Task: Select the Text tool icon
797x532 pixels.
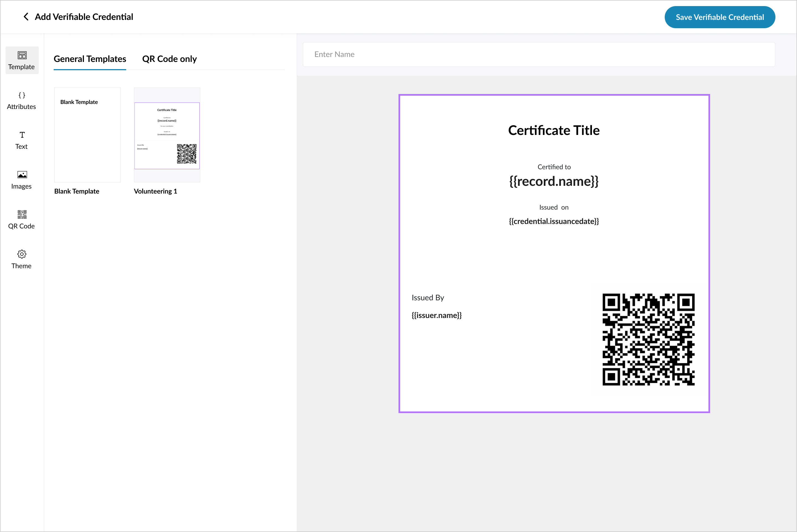Action: 22,135
